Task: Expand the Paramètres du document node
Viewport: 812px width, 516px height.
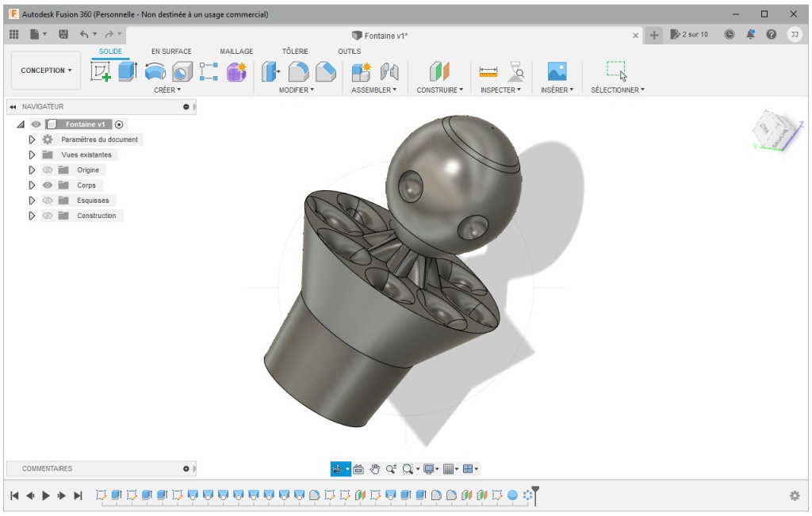Action: click(x=32, y=140)
